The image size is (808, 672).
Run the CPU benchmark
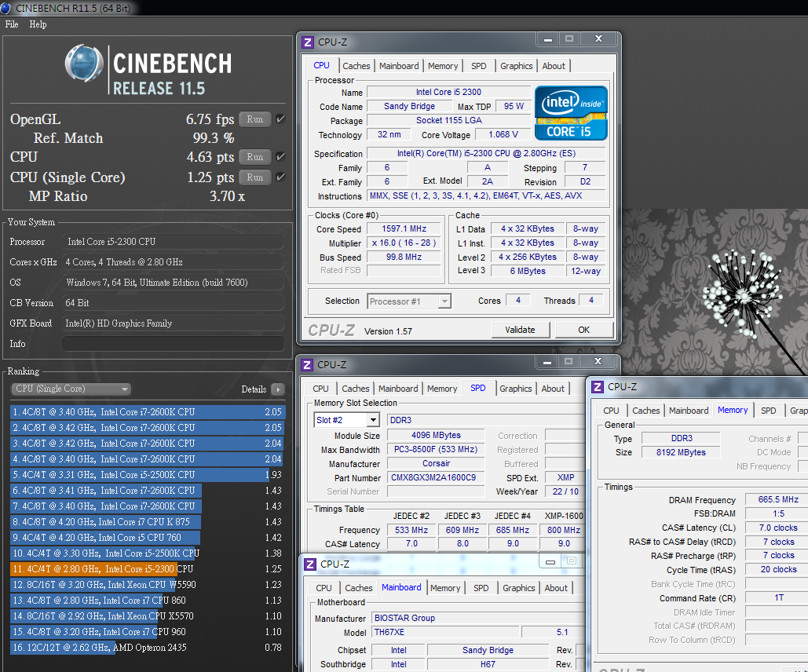click(255, 157)
